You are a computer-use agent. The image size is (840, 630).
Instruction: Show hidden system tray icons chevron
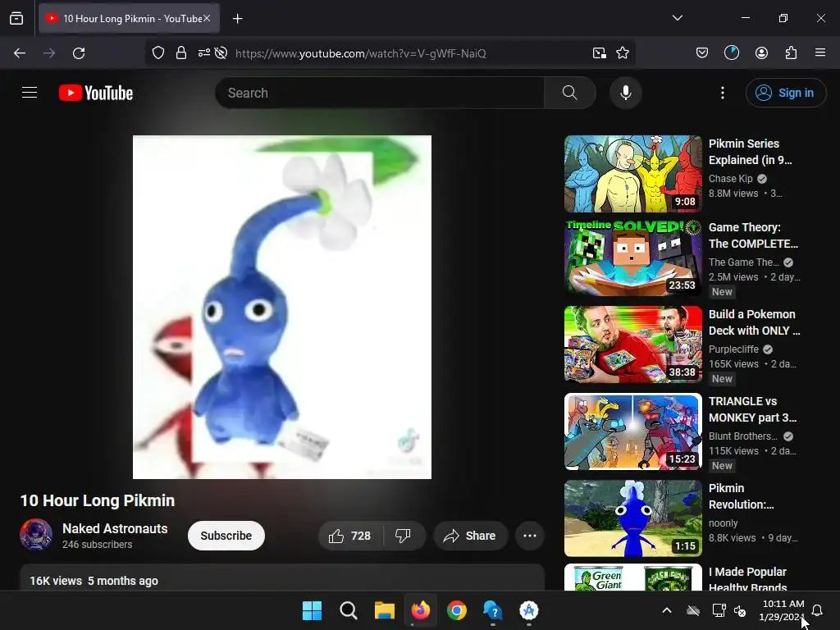(x=666, y=610)
